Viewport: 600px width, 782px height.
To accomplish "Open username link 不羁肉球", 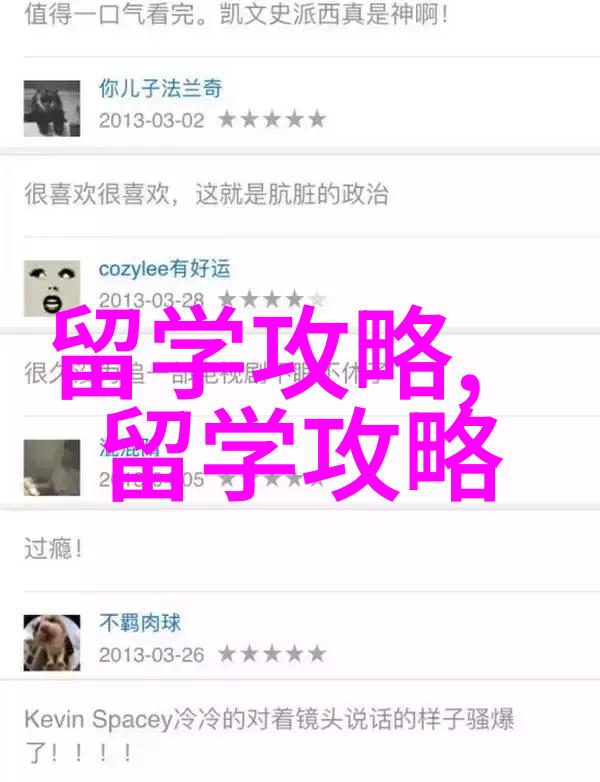I will pyautogui.click(x=140, y=623).
